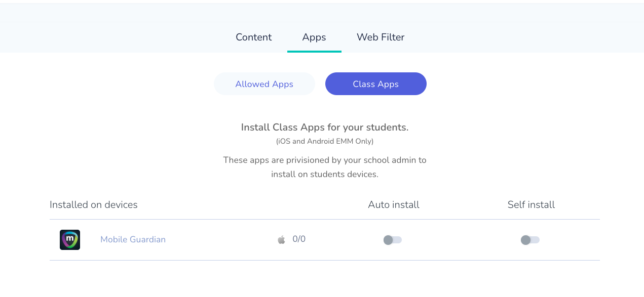
Task: Click the Auto install column header
Action: coord(394,205)
